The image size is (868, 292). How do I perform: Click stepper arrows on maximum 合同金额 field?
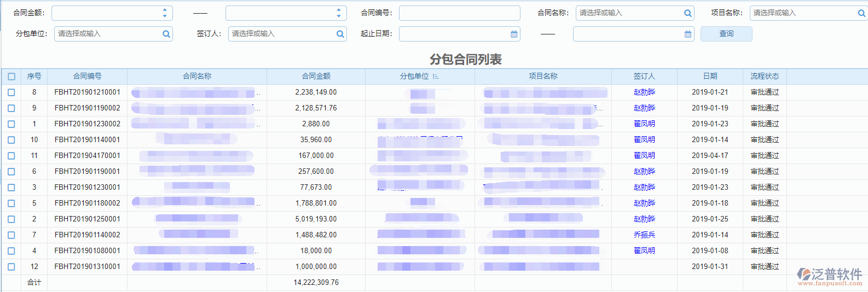click(339, 13)
